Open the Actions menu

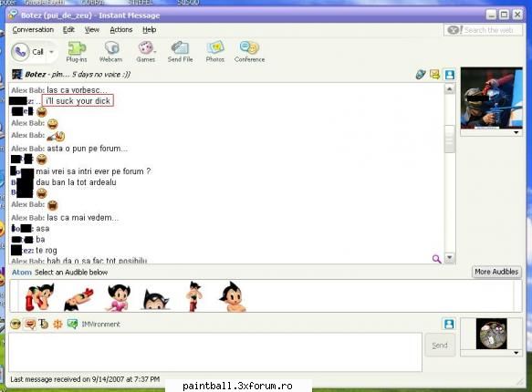click(121, 30)
